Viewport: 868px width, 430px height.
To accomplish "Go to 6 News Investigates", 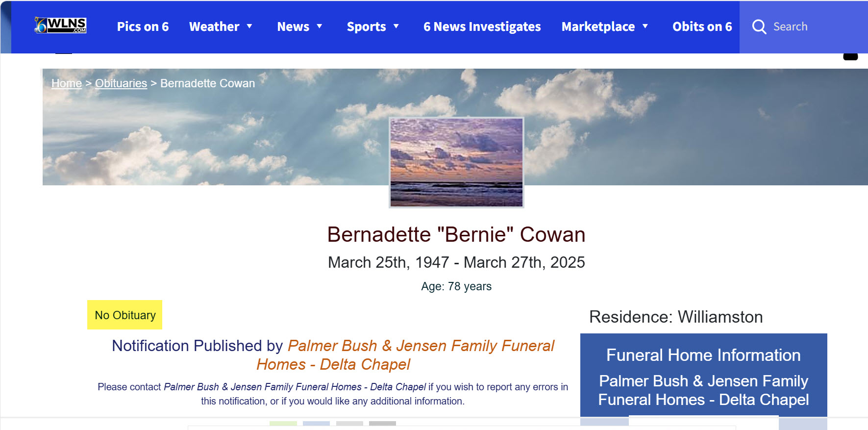I will coord(482,26).
